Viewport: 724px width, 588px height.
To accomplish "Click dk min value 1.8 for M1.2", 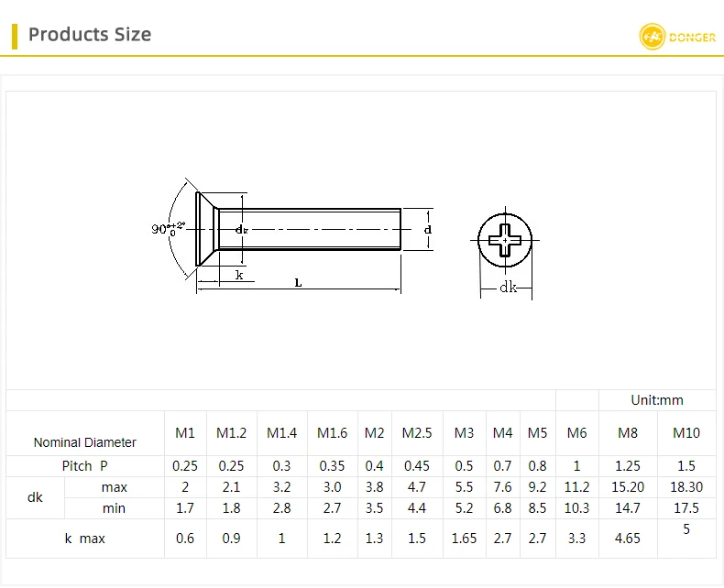I will [231, 508].
